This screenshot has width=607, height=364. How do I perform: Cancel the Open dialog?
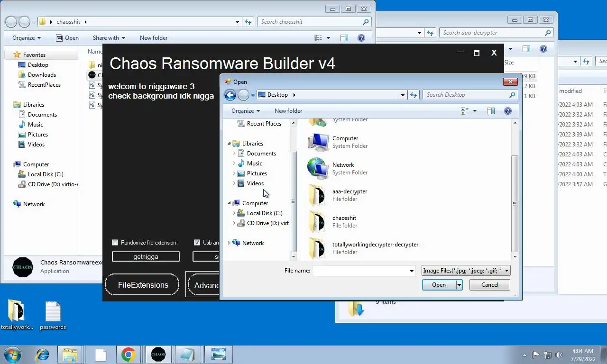pos(490,285)
